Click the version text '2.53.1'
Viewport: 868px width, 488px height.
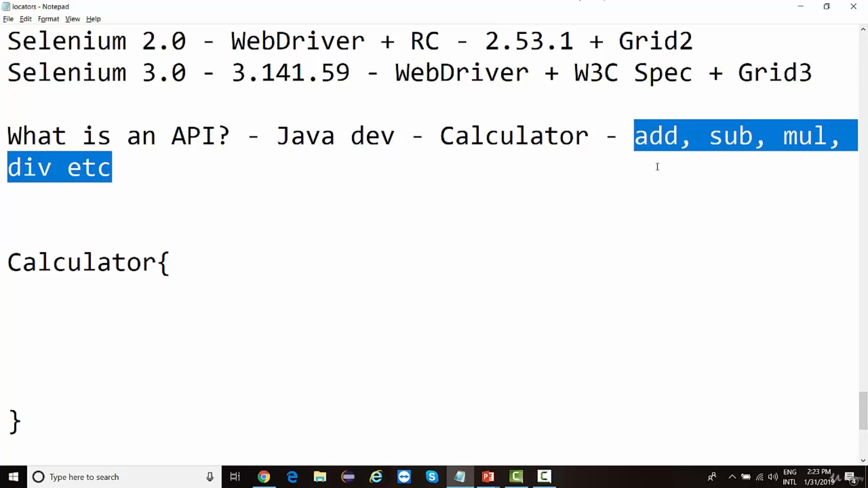[529, 41]
